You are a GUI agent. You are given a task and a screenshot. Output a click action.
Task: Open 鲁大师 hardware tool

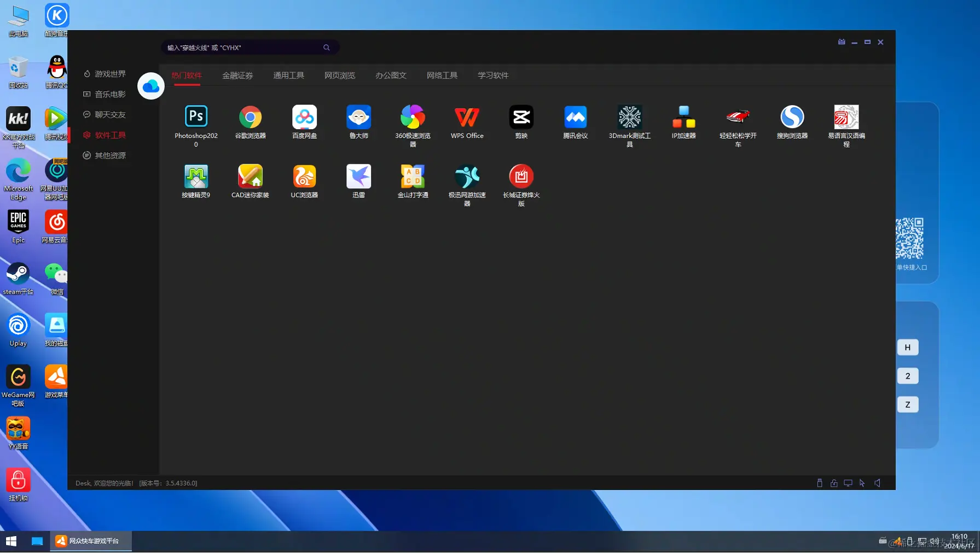pyautogui.click(x=358, y=117)
